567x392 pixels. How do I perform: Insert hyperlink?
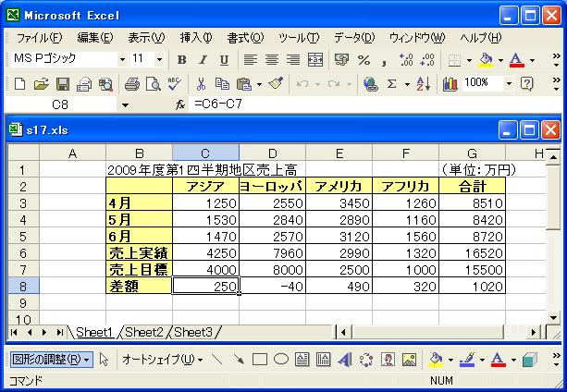370,84
